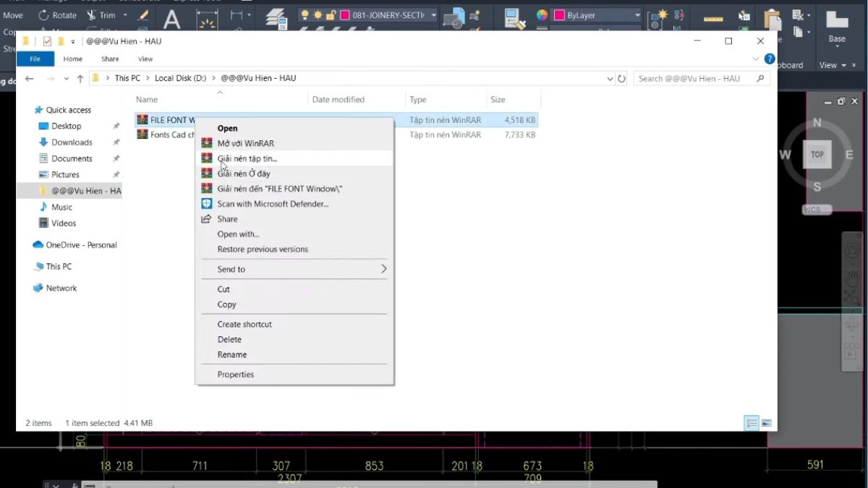The height and width of the screenshot is (488, 868).
Task: Click the Dimension tool in AutoCAD ribbon
Action: [208, 20]
